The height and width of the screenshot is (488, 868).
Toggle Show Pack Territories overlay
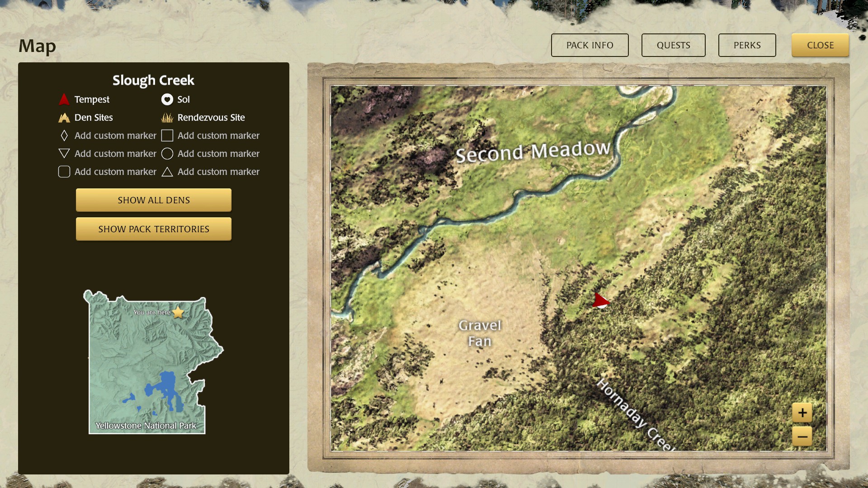click(x=154, y=229)
